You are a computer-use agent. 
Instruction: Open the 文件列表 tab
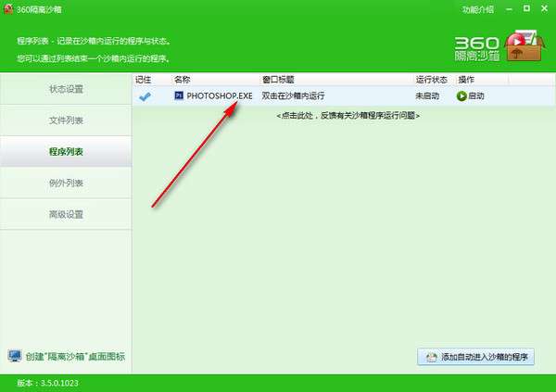66,120
